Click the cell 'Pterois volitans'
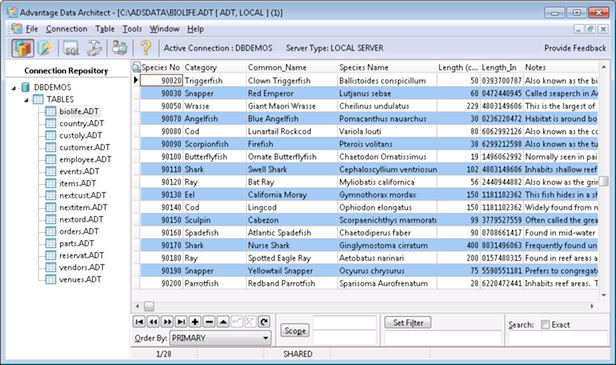Image resolution: width=616 pixels, height=365 pixels. coord(387,144)
